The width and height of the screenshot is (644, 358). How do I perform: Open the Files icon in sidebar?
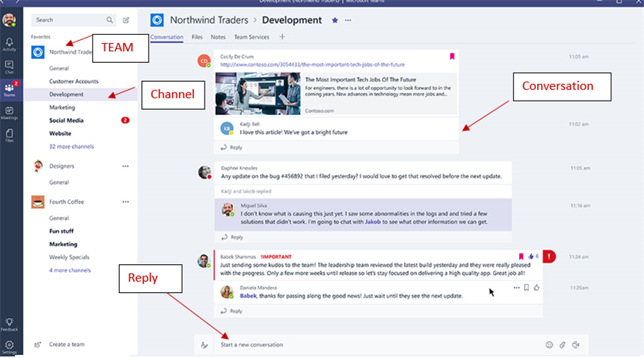(9, 135)
